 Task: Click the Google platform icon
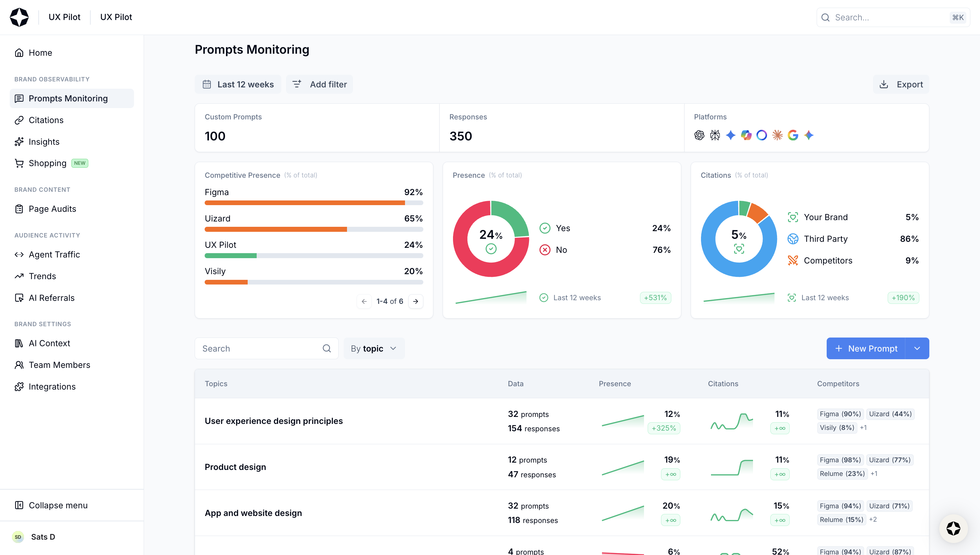point(793,135)
